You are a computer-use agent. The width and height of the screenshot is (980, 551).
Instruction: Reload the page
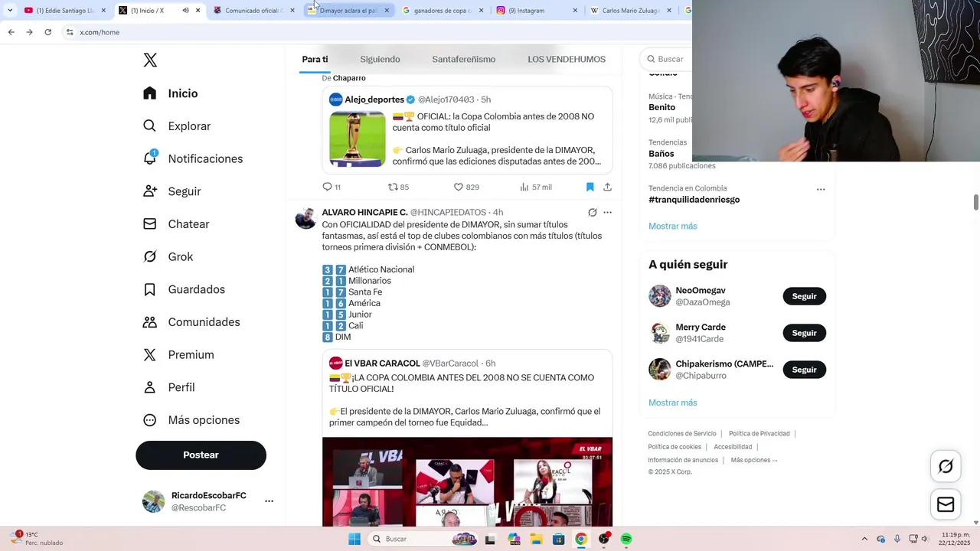pyautogui.click(x=47, y=32)
